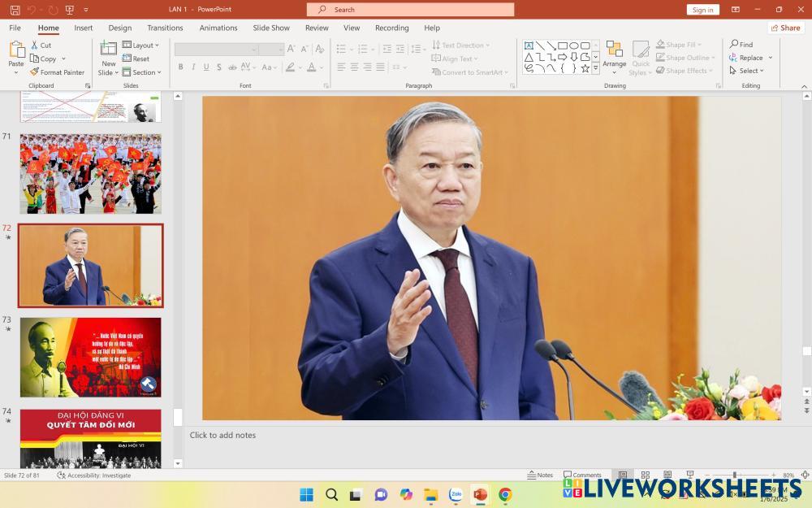Viewport: 812px width, 508px height.
Task: Switch to the Slide Show tab
Action: 271,28
